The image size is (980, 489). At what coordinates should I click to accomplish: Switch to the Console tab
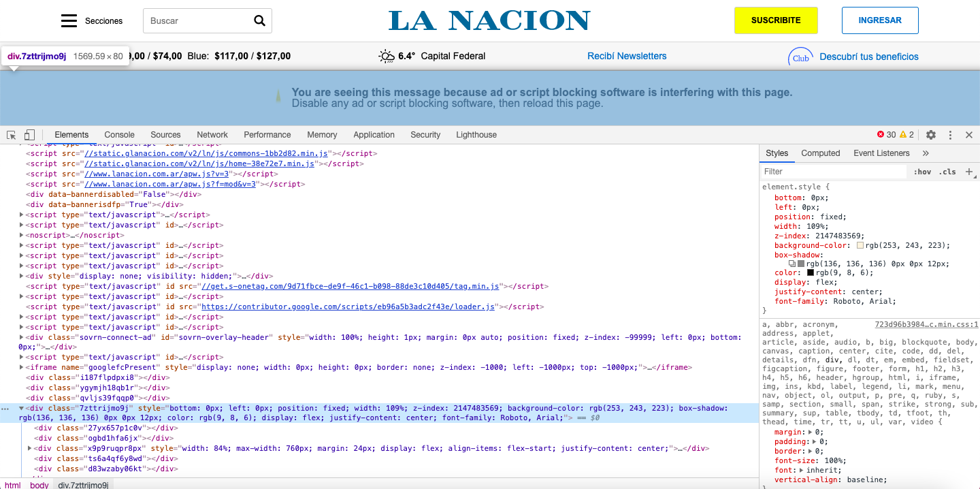pos(119,135)
